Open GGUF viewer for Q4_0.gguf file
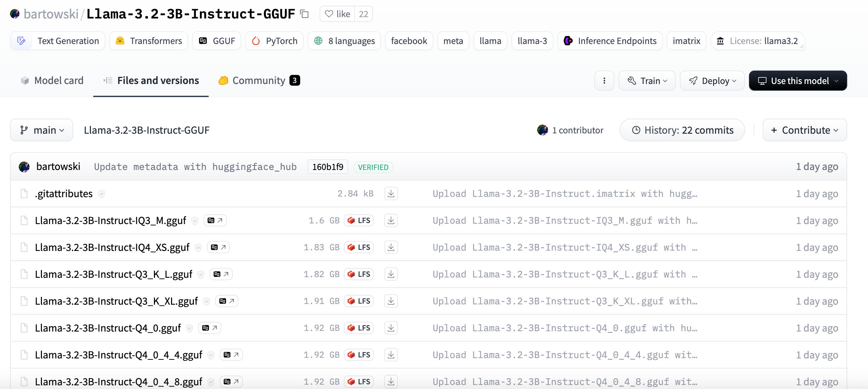The width and height of the screenshot is (868, 389). click(210, 328)
